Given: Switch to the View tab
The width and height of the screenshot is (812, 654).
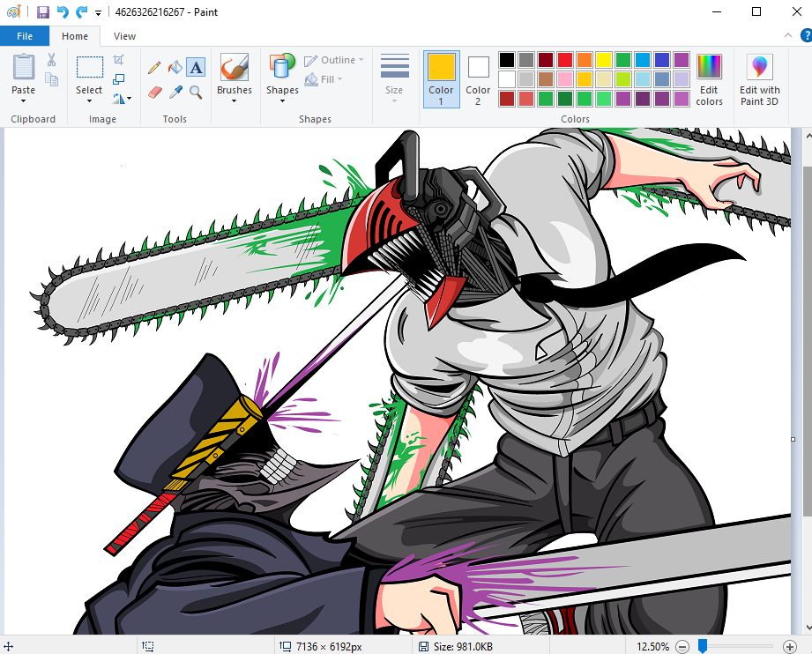Looking at the screenshot, I should point(124,36).
